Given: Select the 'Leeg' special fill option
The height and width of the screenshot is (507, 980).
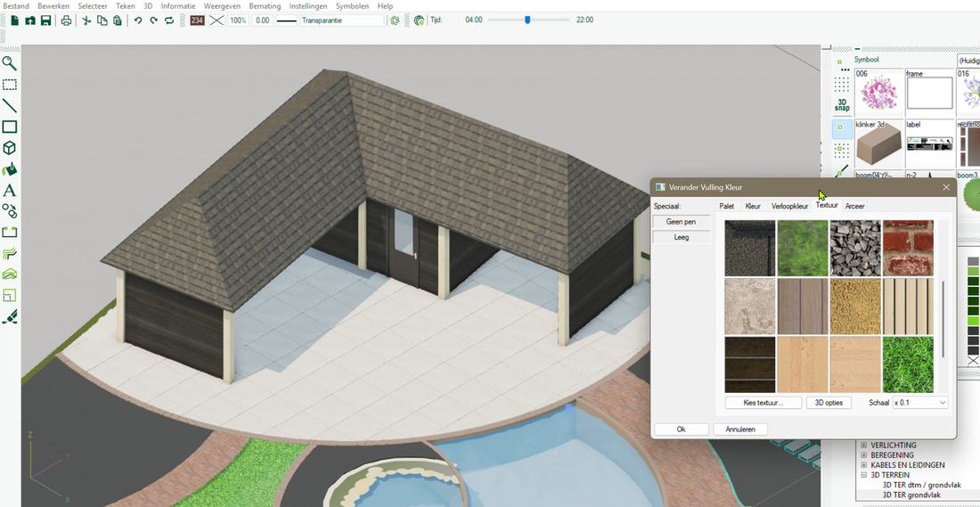Looking at the screenshot, I should [682, 238].
